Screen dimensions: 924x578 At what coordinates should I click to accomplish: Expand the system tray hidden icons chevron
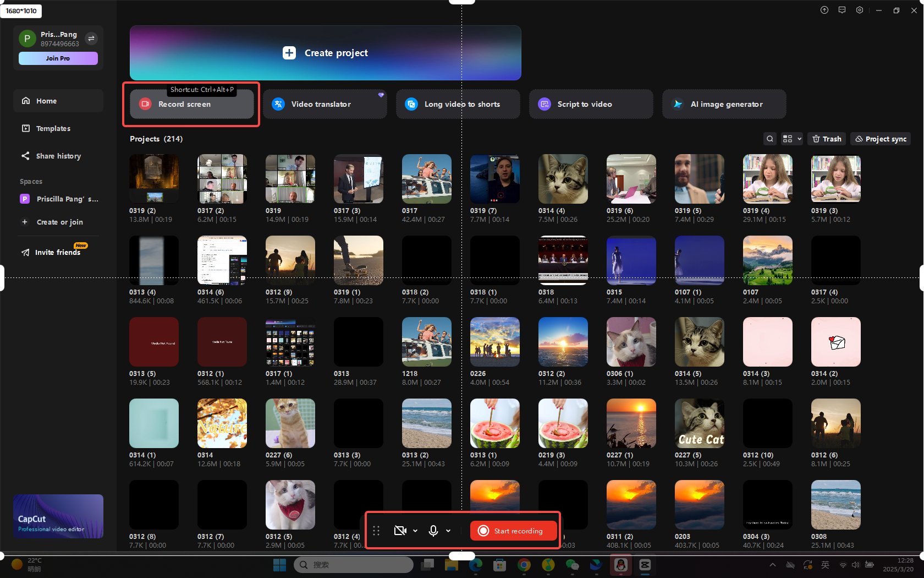pyautogui.click(x=773, y=565)
